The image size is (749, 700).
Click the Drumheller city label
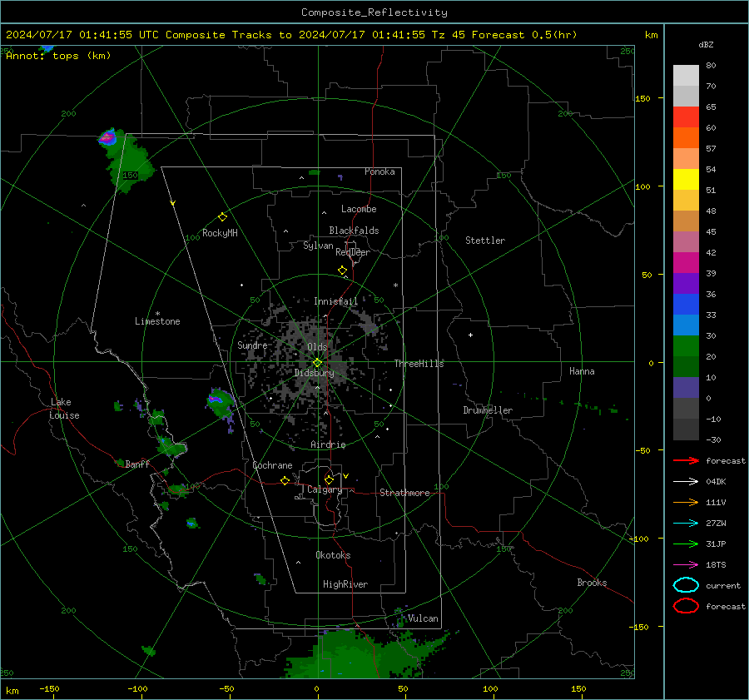coord(487,410)
